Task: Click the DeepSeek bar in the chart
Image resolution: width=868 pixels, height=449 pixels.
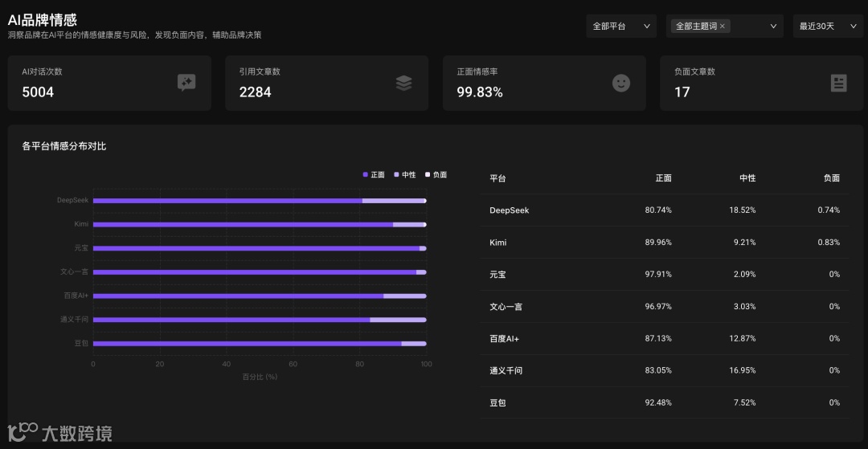Action: (260, 201)
